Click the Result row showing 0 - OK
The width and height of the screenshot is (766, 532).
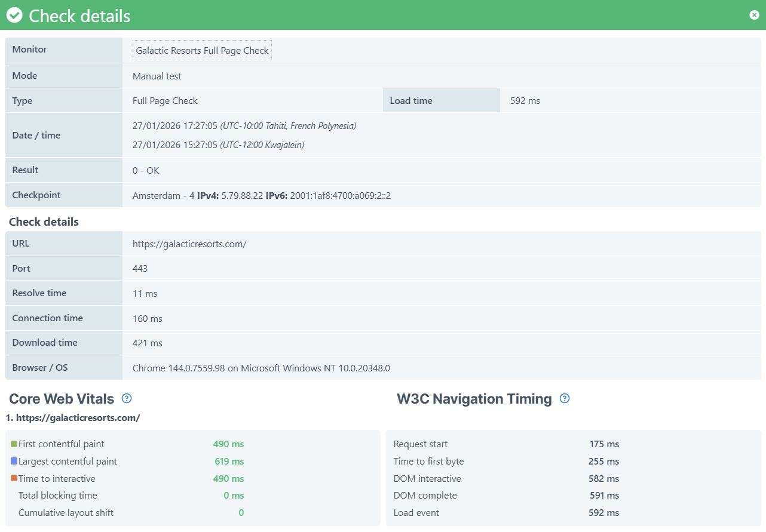click(146, 170)
